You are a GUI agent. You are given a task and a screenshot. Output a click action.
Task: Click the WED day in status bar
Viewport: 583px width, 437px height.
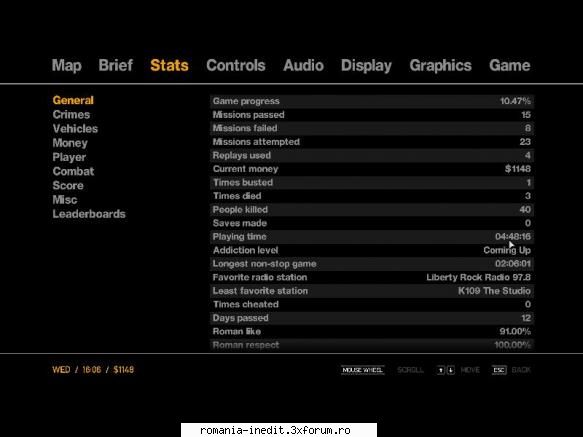tap(61, 370)
